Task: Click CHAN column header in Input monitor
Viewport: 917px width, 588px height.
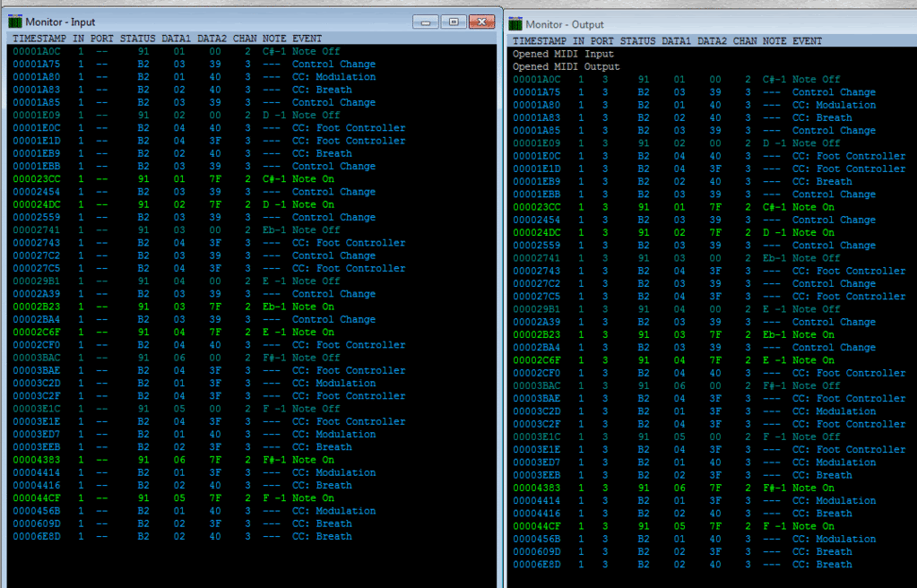Action: click(x=245, y=39)
